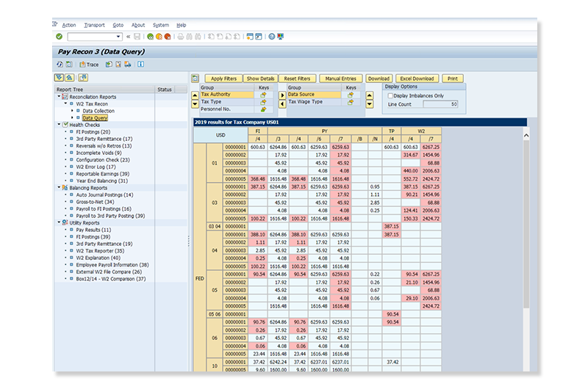The width and height of the screenshot is (588, 392).
Task: Click the green Enter checkmark icon
Action: pos(60,36)
